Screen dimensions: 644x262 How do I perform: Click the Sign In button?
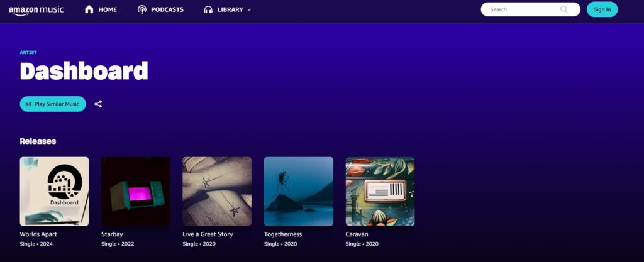pos(602,9)
